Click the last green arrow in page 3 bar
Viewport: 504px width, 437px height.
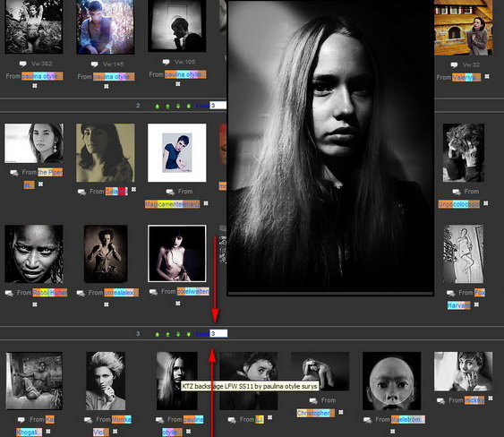[189, 334]
